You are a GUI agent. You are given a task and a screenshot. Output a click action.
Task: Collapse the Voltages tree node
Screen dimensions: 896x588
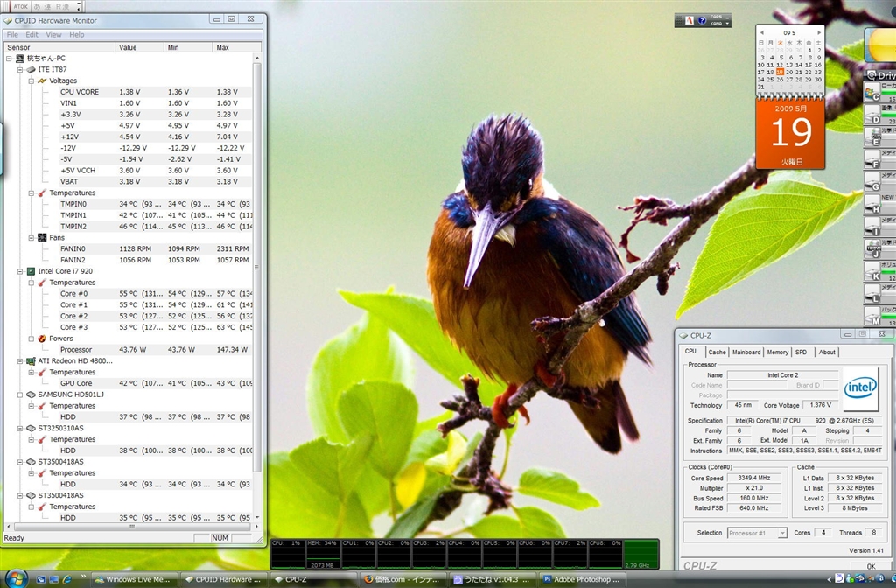(31, 81)
